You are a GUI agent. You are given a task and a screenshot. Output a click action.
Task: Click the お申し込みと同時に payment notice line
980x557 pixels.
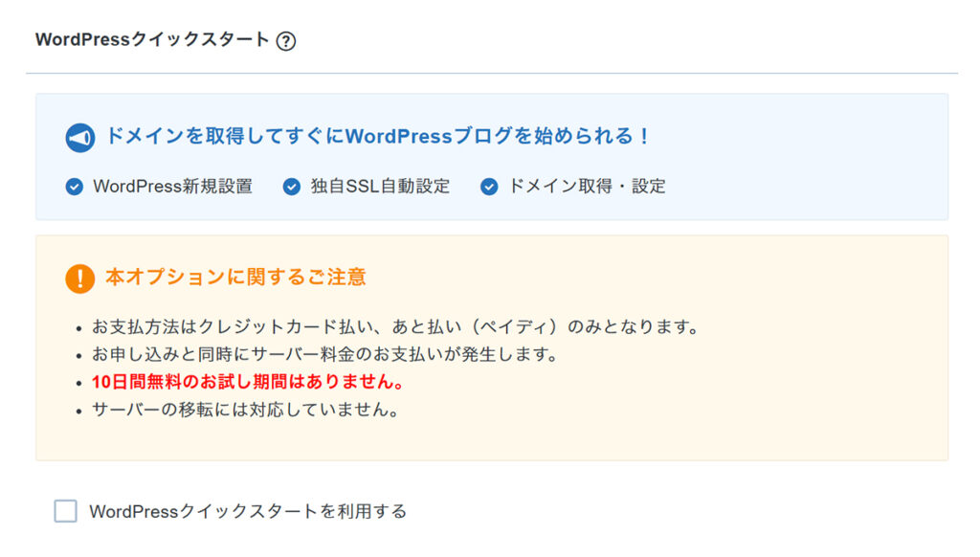[x=324, y=355]
